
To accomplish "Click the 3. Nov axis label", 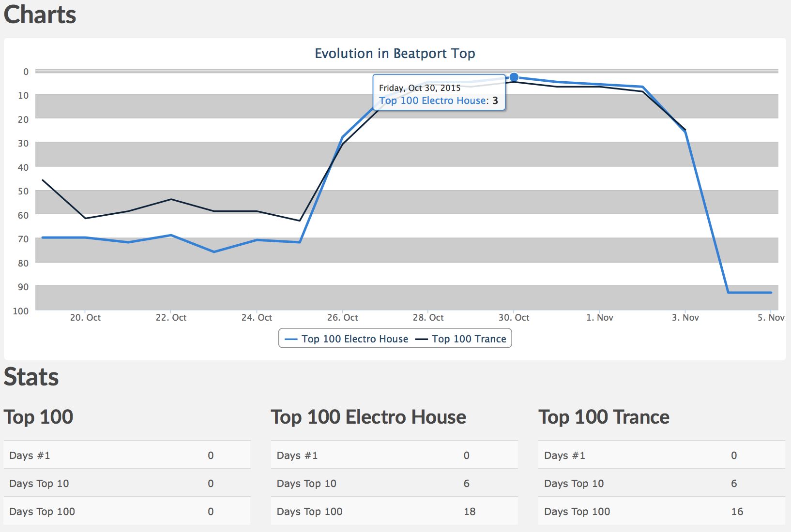I will point(685,318).
